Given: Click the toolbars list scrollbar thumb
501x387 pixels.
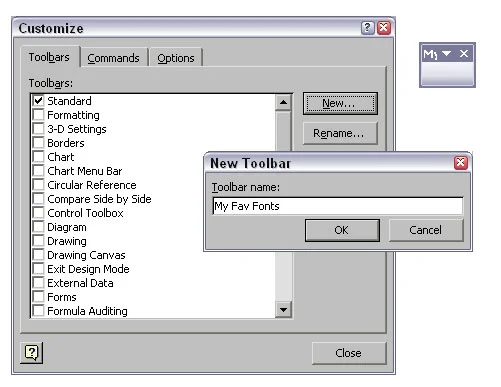Looking at the screenshot, I should 283,131.
